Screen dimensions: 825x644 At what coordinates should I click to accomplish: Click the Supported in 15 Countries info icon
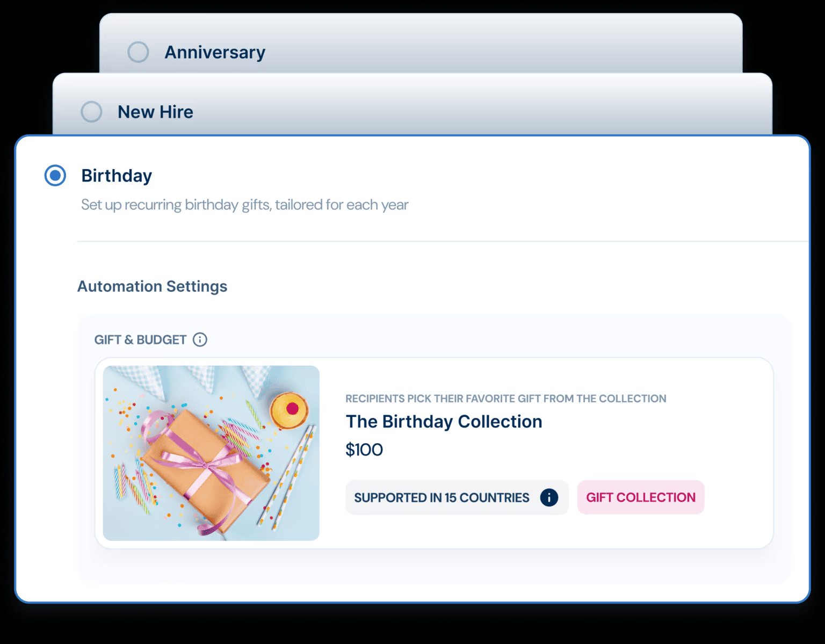548,497
